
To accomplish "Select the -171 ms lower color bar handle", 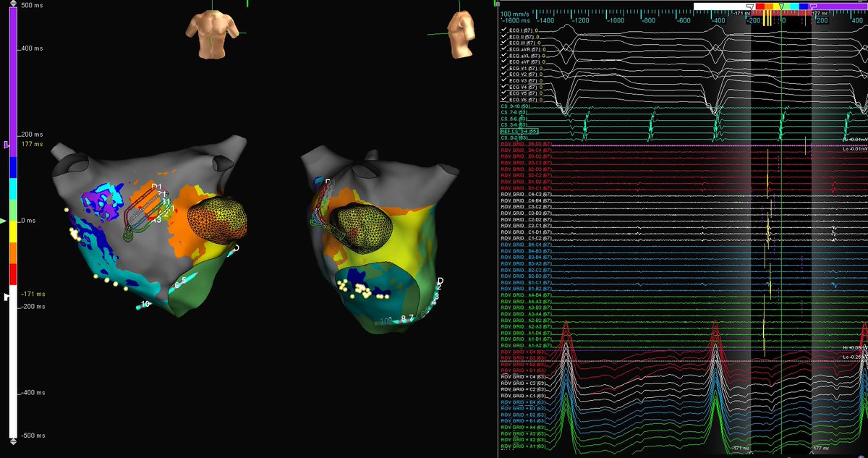I will point(7,296).
